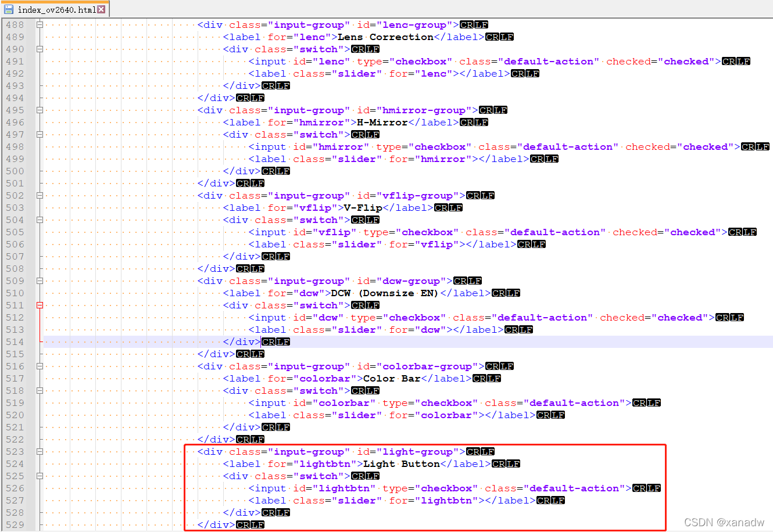773x532 pixels.
Task: Collapse the switch div fold at line 504
Action: [x=40, y=220]
